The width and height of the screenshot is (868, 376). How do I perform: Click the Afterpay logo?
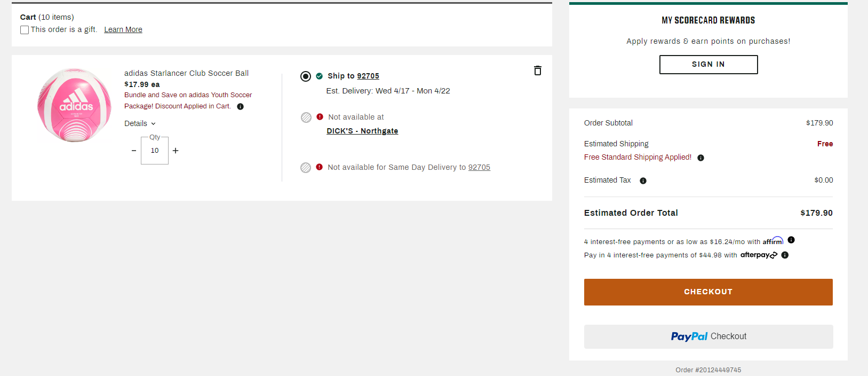pos(759,255)
